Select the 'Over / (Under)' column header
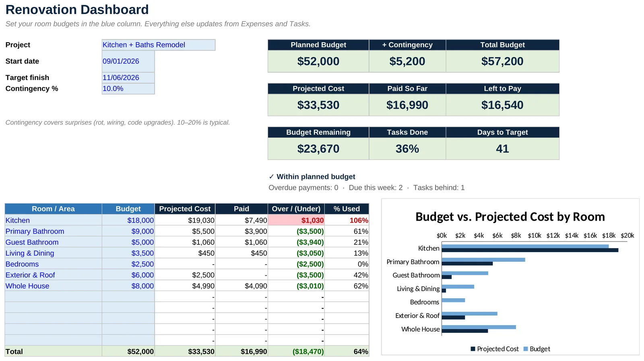This screenshot has height=361, width=644. (x=296, y=209)
